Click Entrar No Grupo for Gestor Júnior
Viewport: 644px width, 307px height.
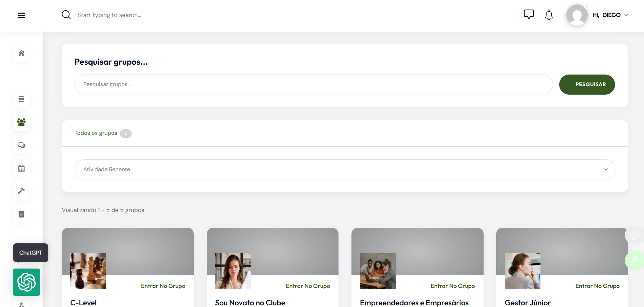point(597,286)
